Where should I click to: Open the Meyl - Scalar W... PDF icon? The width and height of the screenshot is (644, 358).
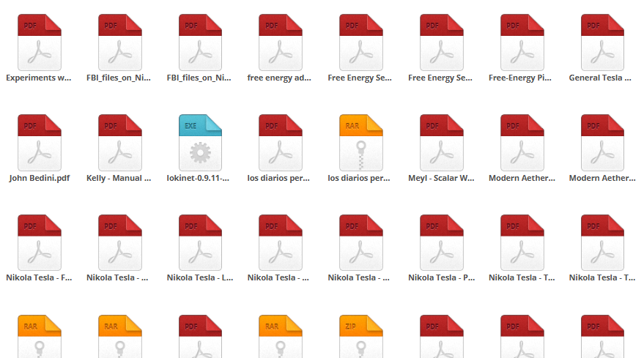point(441,142)
